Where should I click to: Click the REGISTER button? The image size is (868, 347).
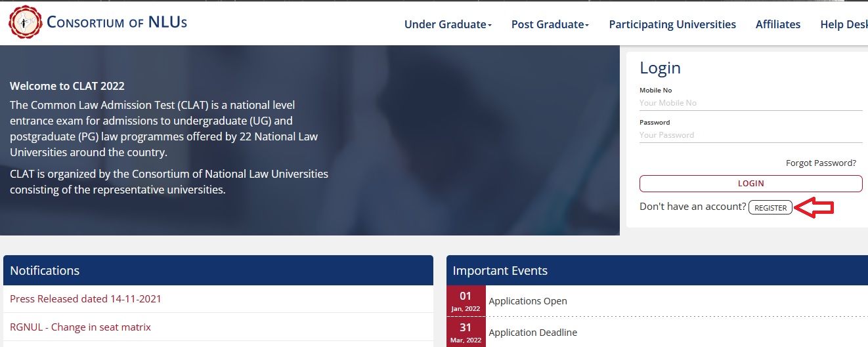coord(770,207)
